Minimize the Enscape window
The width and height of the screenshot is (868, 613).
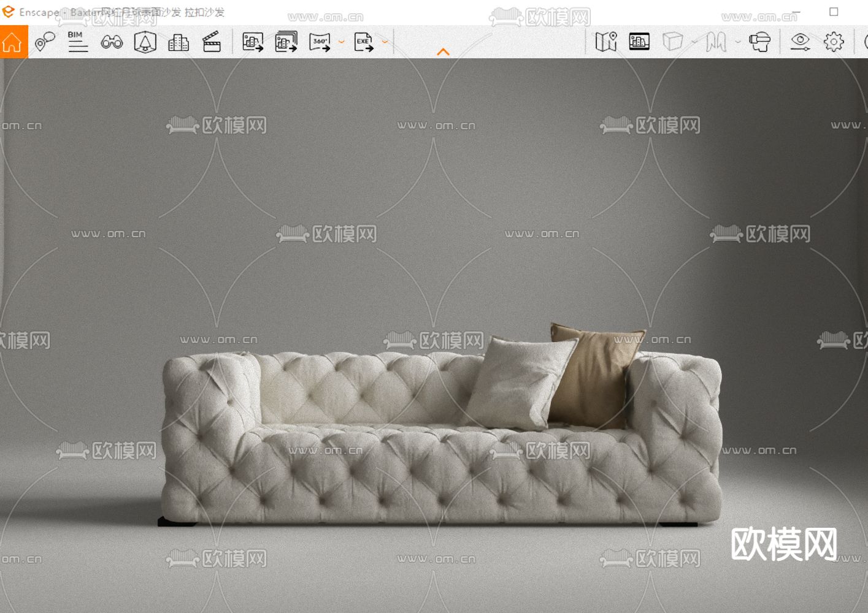click(796, 12)
